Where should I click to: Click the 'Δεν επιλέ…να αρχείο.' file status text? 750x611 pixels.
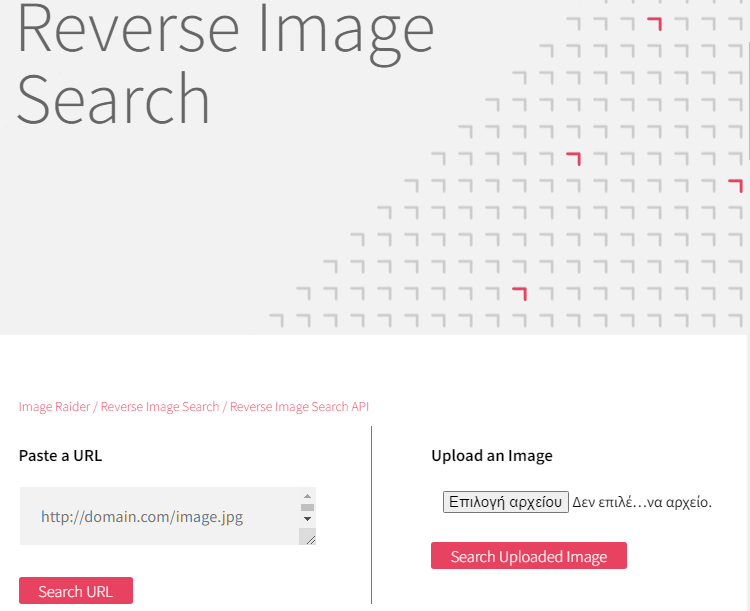(642, 502)
